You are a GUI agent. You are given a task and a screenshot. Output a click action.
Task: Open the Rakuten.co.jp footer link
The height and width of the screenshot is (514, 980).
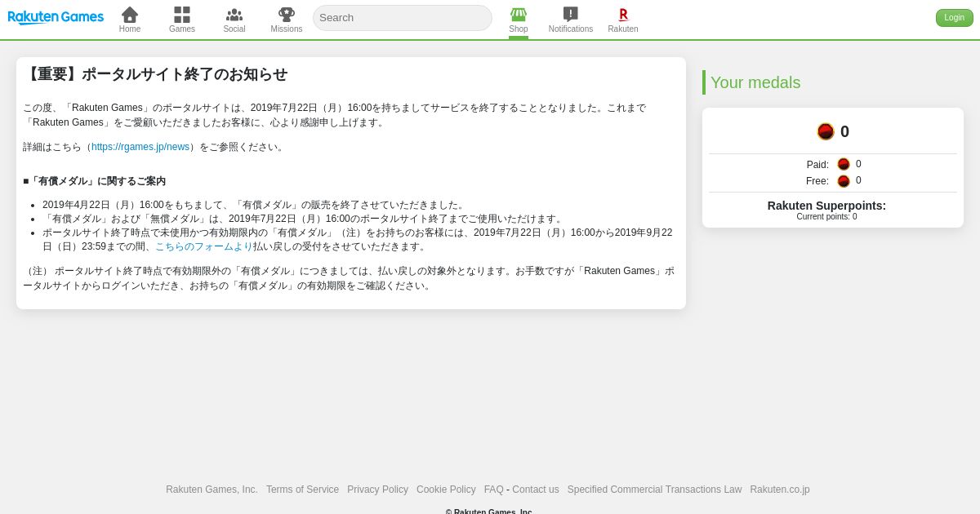pyautogui.click(x=780, y=490)
